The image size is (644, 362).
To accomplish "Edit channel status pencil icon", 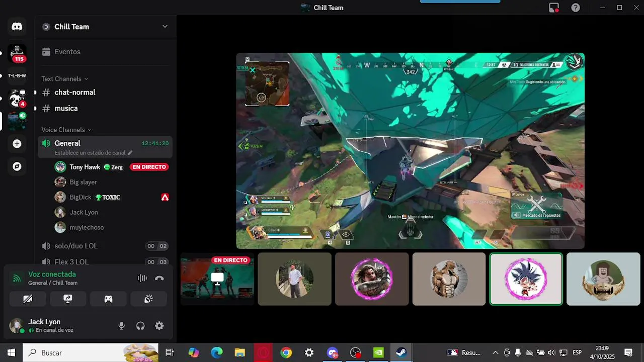I will 130,153.
